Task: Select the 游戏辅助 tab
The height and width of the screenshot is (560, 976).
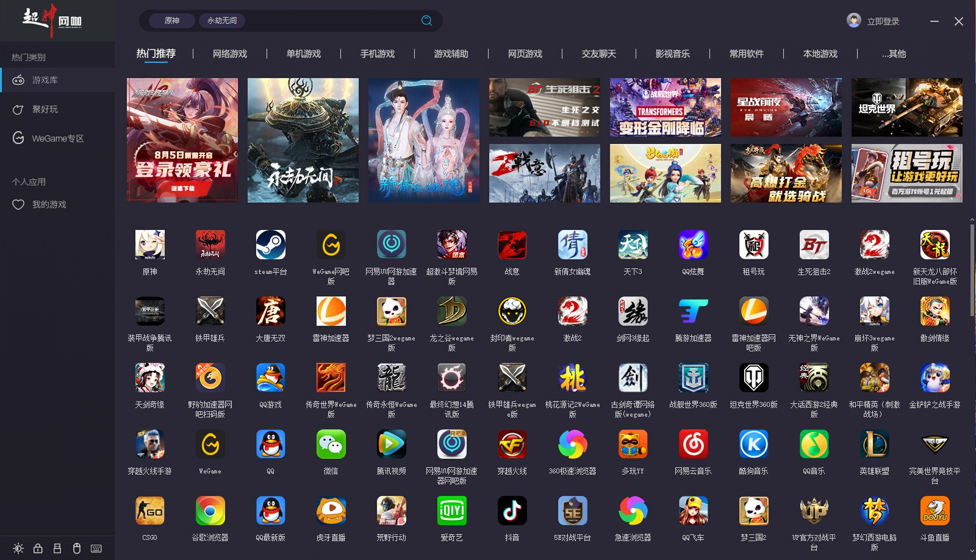Action: pos(451,54)
